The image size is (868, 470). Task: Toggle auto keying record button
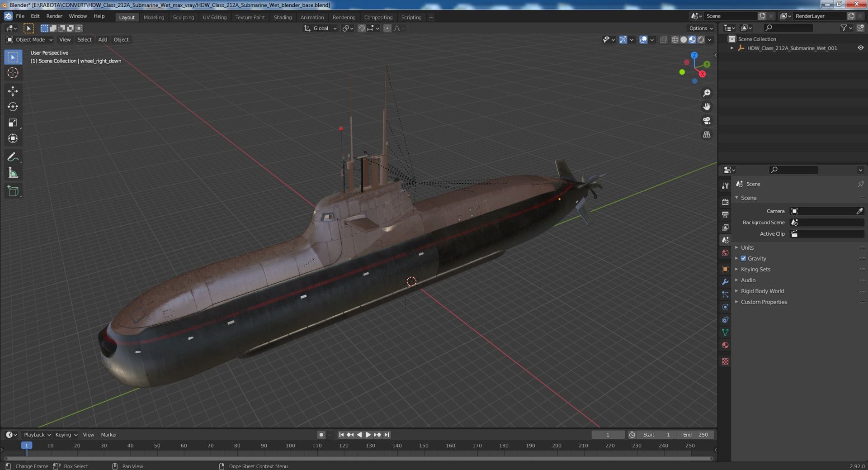coord(321,435)
